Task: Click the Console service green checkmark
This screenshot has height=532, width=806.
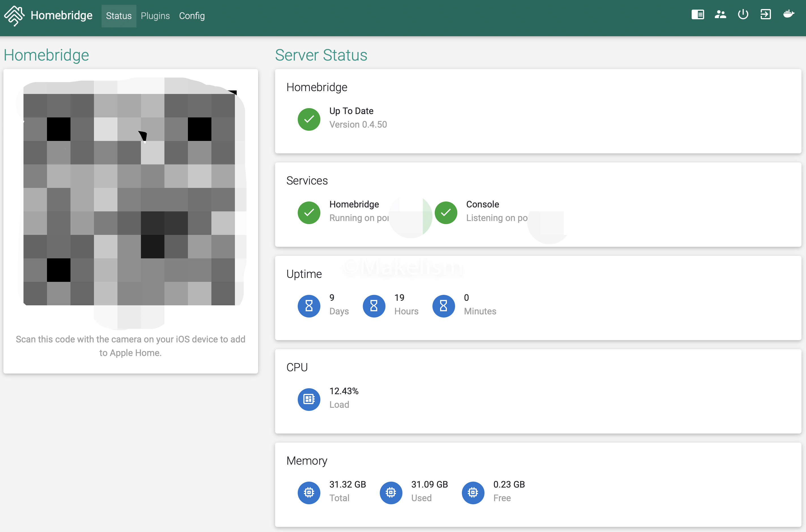Action: coord(446,213)
